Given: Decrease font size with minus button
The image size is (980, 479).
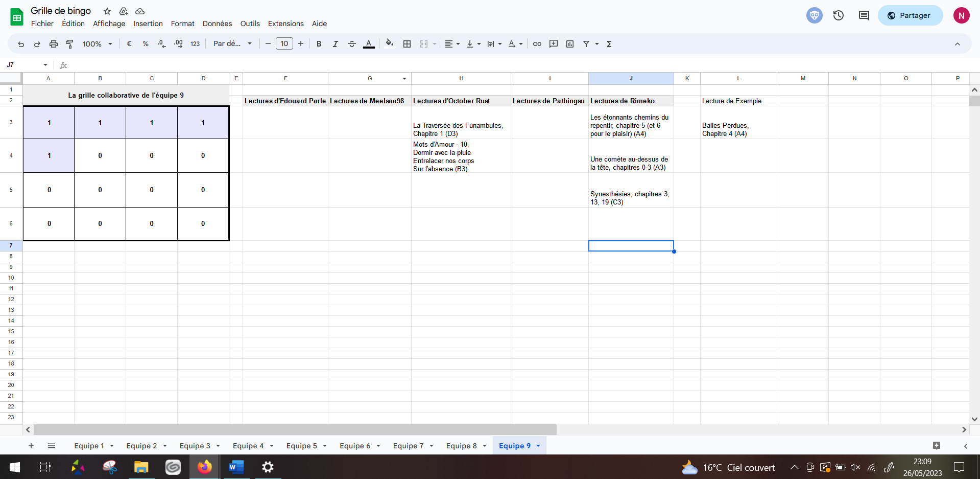Looking at the screenshot, I should [268, 44].
